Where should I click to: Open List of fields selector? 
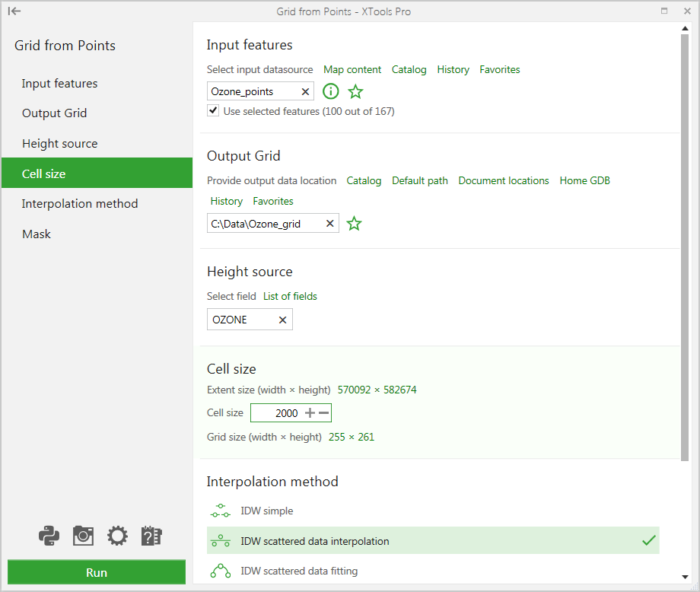click(290, 296)
